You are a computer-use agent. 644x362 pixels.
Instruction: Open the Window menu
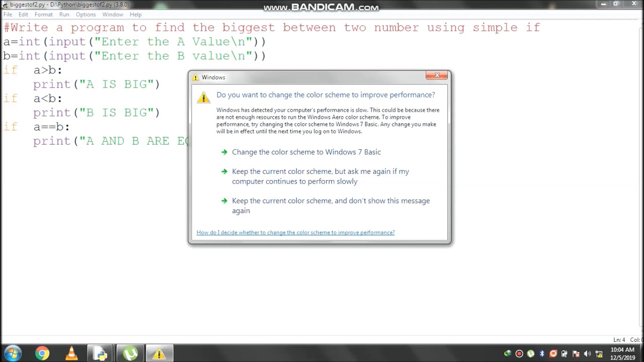coord(113,15)
